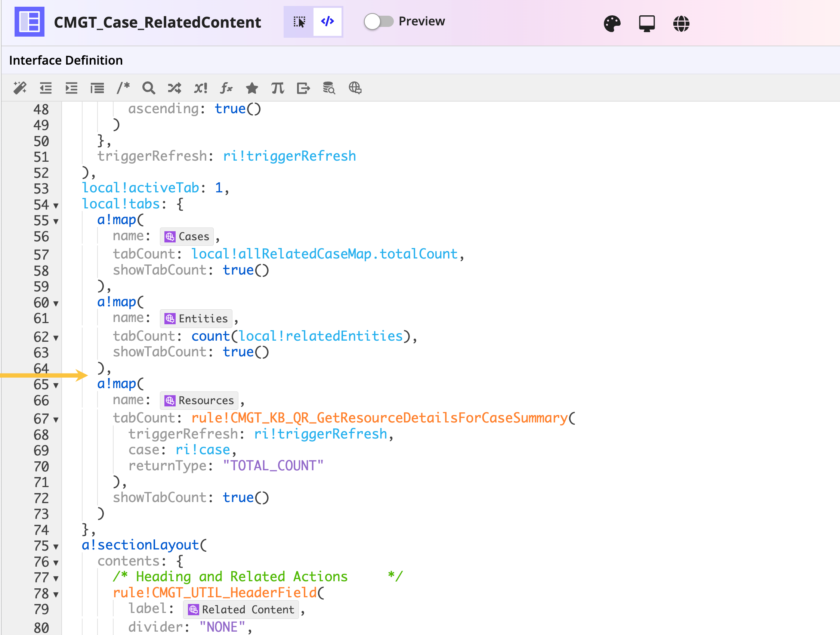Collapse code fold at line 54
840x635 pixels.
tap(56, 206)
